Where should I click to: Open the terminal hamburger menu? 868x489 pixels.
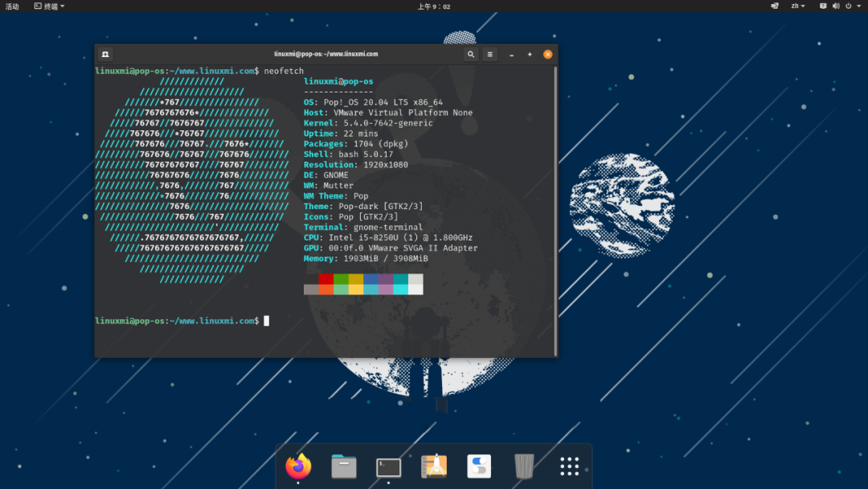click(489, 54)
